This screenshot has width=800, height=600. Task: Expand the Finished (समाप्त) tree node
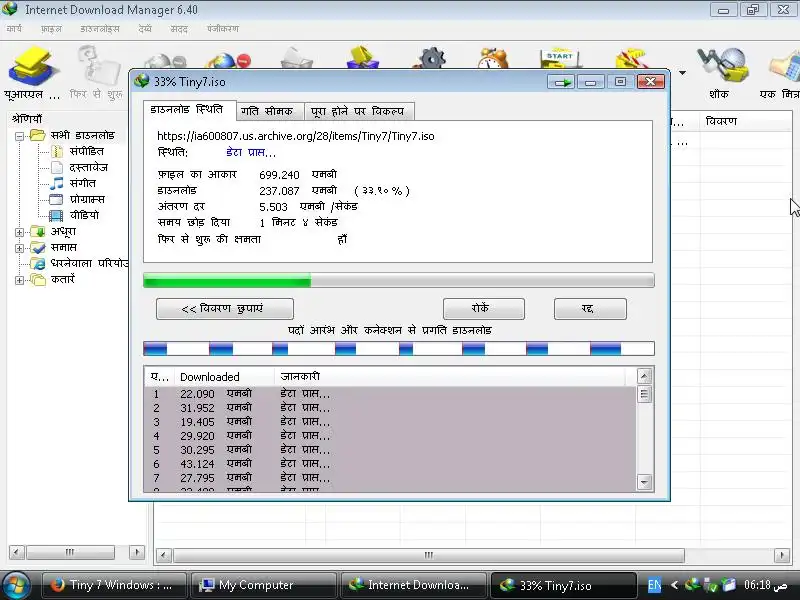tap(19, 248)
